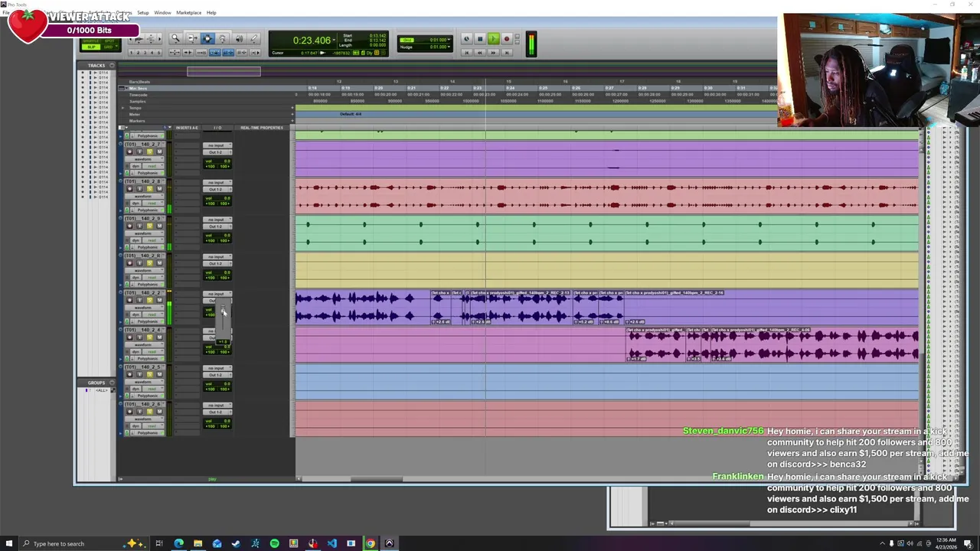
Task: Mute track (T01)__140_2_8
Action: click(159, 189)
